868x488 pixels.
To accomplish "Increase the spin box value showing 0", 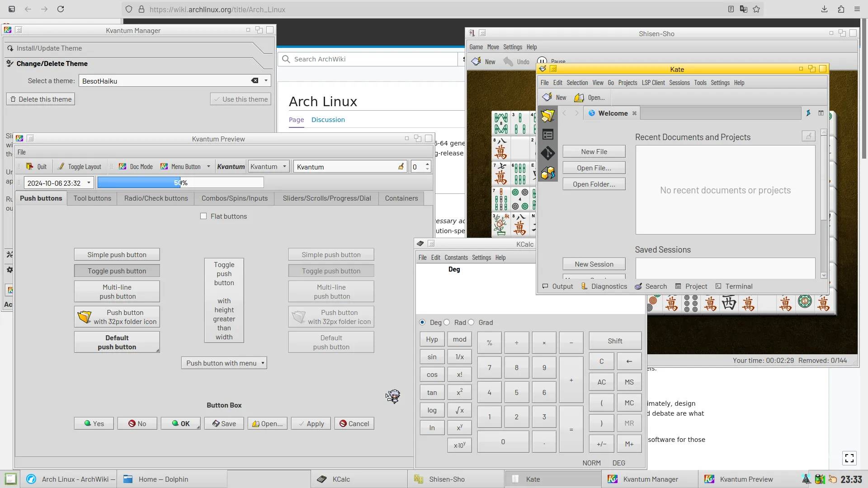I will pos(427,164).
